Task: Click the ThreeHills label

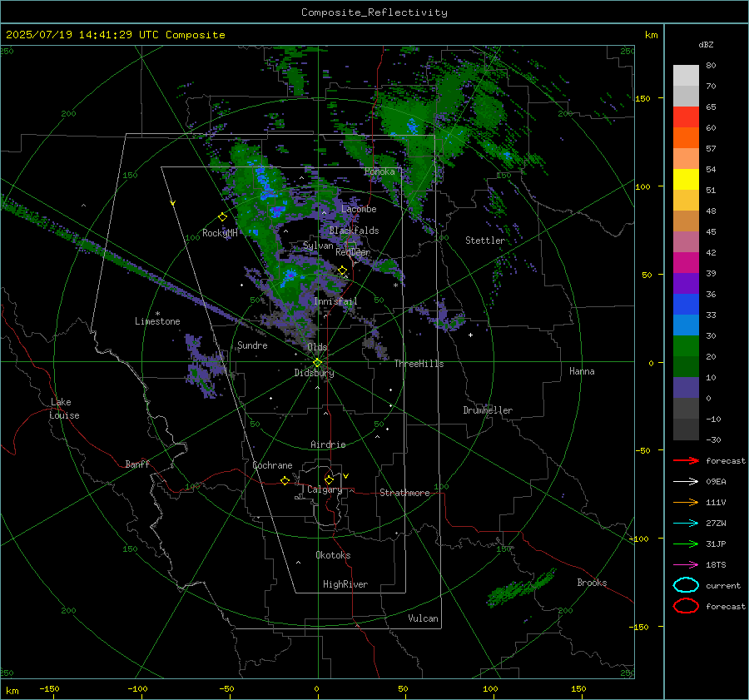Action: click(419, 364)
